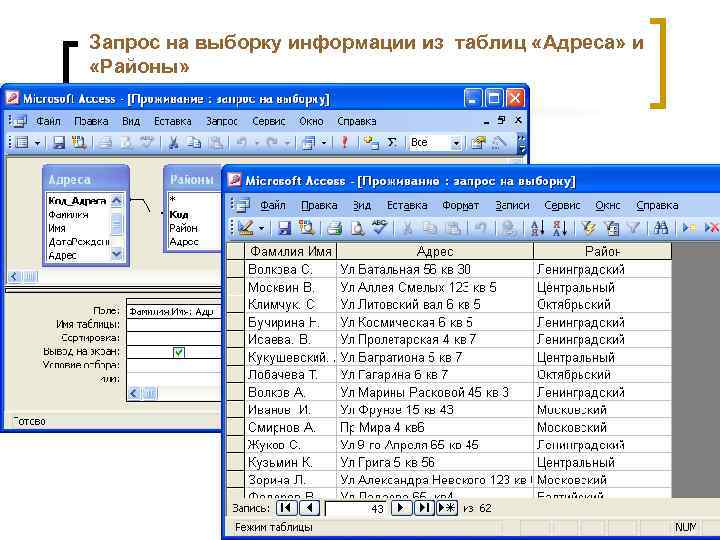The height and width of the screenshot is (540, 720).
Task: Click New Record toolbar icon
Action: pyautogui.click(x=689, y=227)
